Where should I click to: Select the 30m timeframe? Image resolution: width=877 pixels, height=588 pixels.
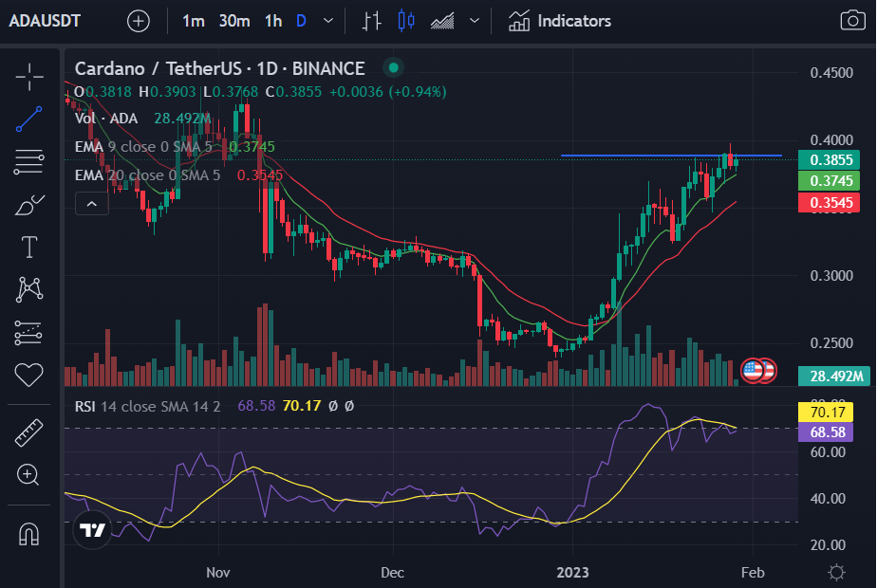(234, 21)
